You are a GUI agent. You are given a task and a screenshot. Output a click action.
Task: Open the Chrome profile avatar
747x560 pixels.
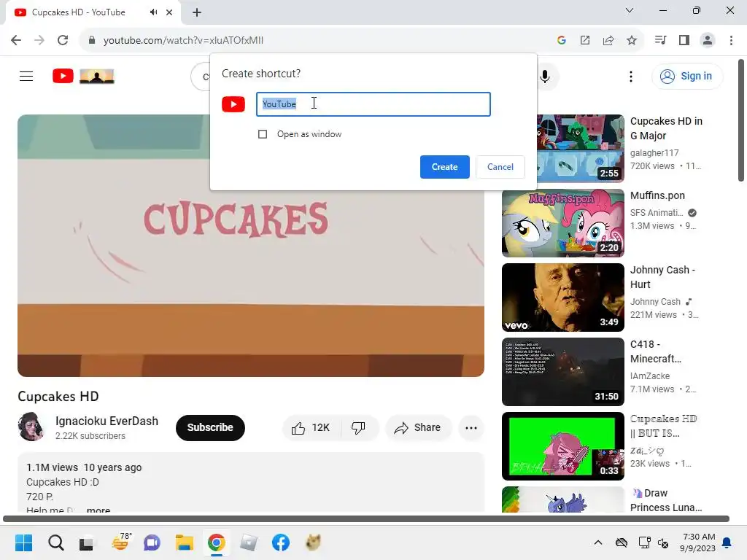point(708,41)
